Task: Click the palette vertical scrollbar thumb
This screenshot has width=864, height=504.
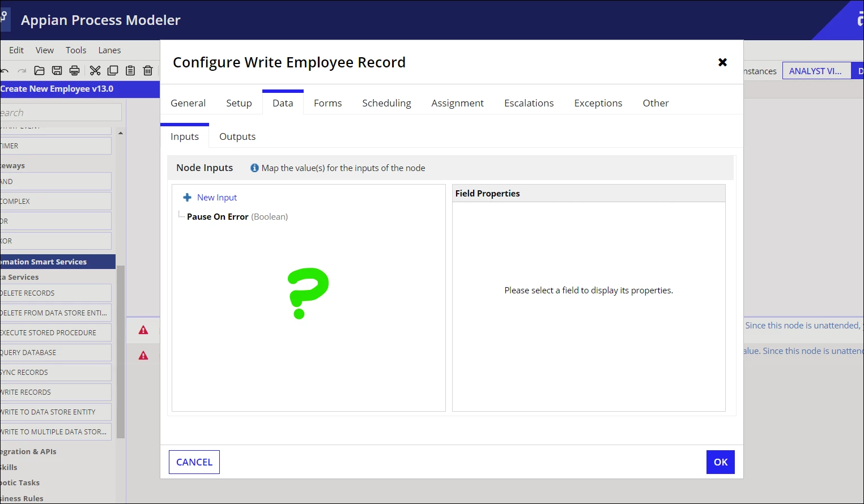Action: (x=120, y=351)
